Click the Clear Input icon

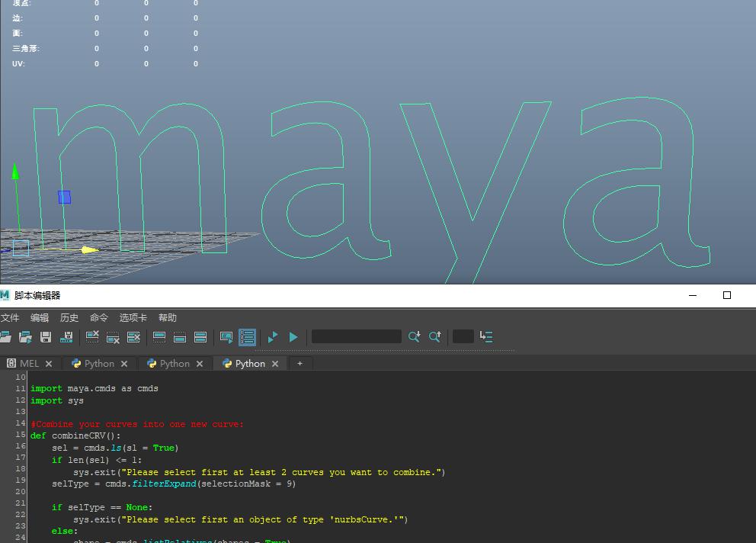[x=114, y=336]
